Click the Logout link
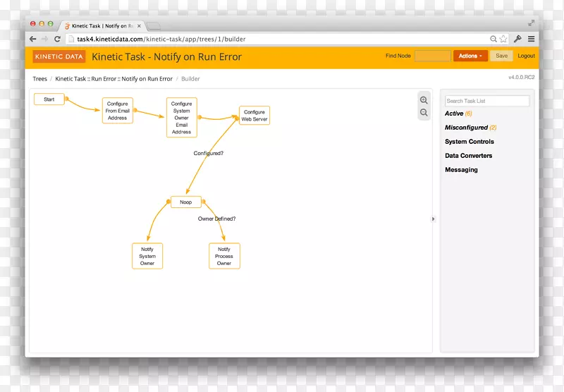 (x=526, y=56)
